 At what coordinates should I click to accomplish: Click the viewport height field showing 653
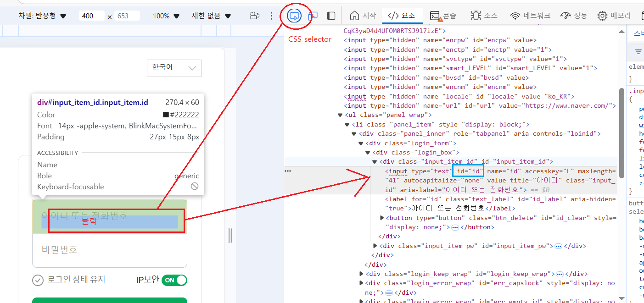(x=127, y=16)
